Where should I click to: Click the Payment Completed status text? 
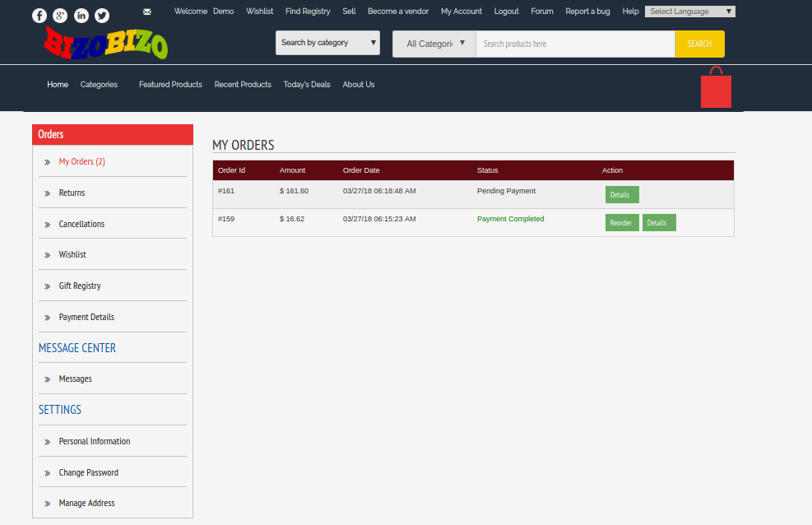click(511, 219)
